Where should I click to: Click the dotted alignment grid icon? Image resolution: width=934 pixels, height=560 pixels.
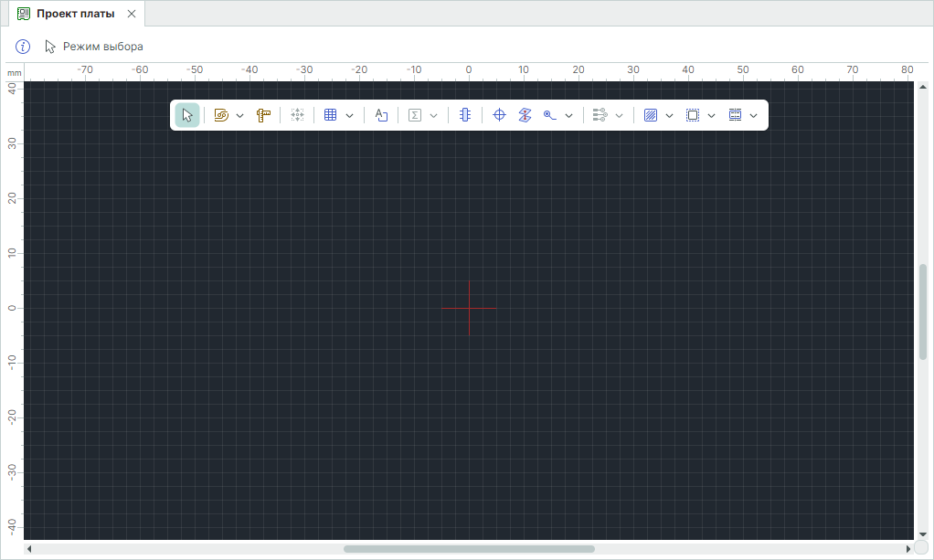297,115
